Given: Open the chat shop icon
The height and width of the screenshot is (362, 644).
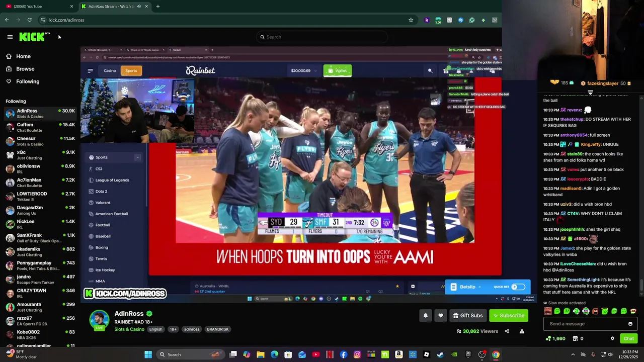Looking at the screenshot, I should point(575,338).
